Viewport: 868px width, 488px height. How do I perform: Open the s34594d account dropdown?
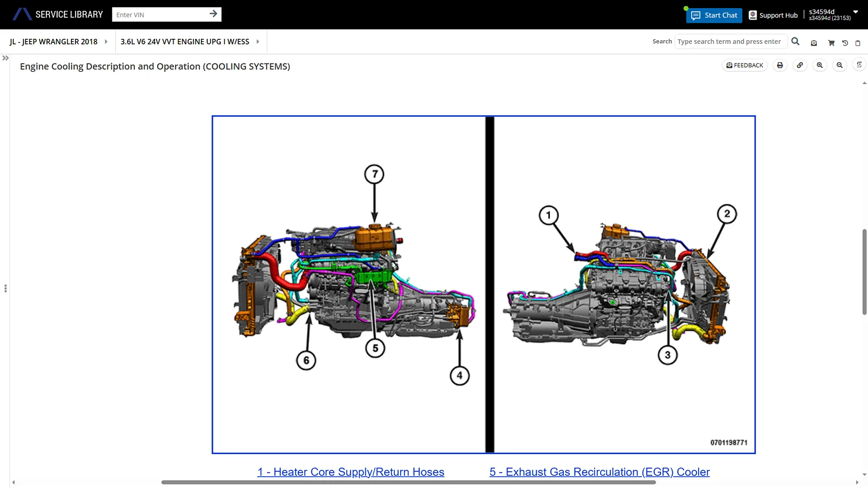(856, 12)
